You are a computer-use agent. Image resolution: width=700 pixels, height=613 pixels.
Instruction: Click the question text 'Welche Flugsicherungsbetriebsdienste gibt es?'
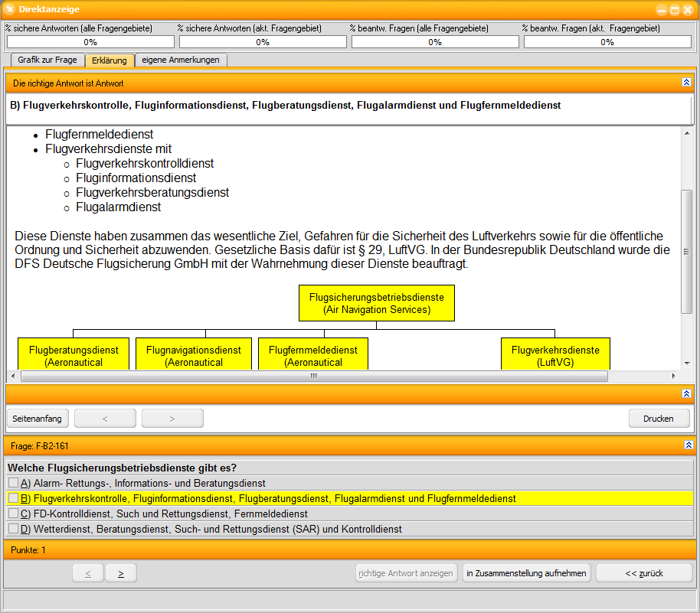coord(123,468)
